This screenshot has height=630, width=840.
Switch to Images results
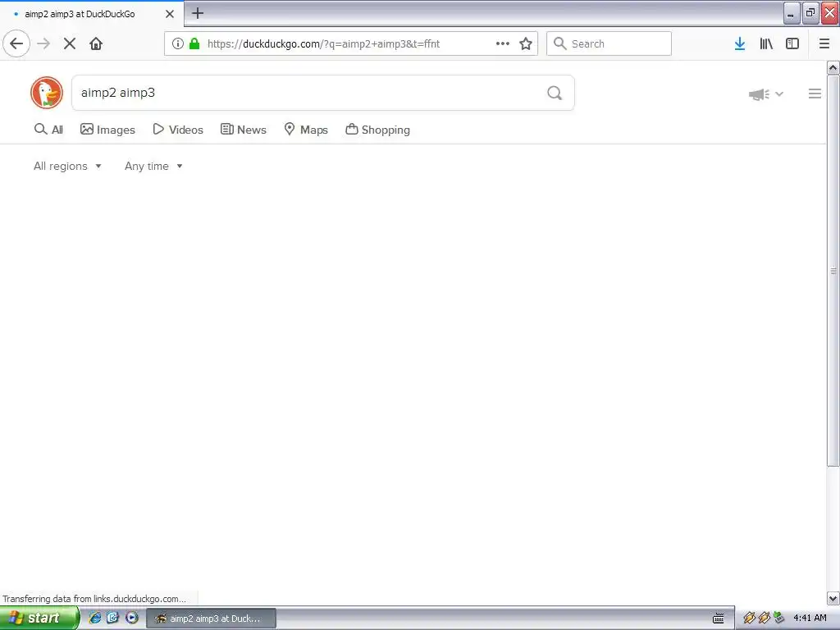[x=107, y=130]
